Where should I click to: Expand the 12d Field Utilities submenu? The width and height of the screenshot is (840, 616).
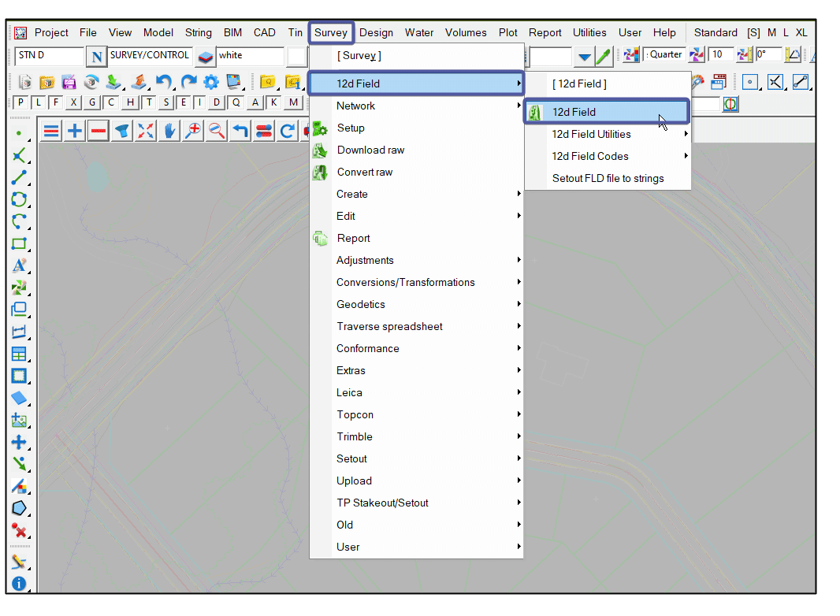[608, 134]
